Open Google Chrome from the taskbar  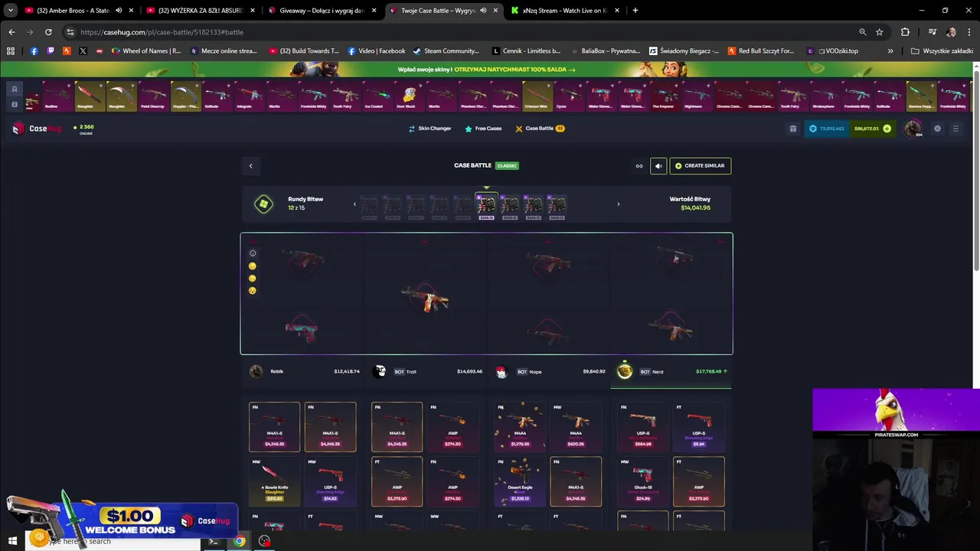point(240,541)
